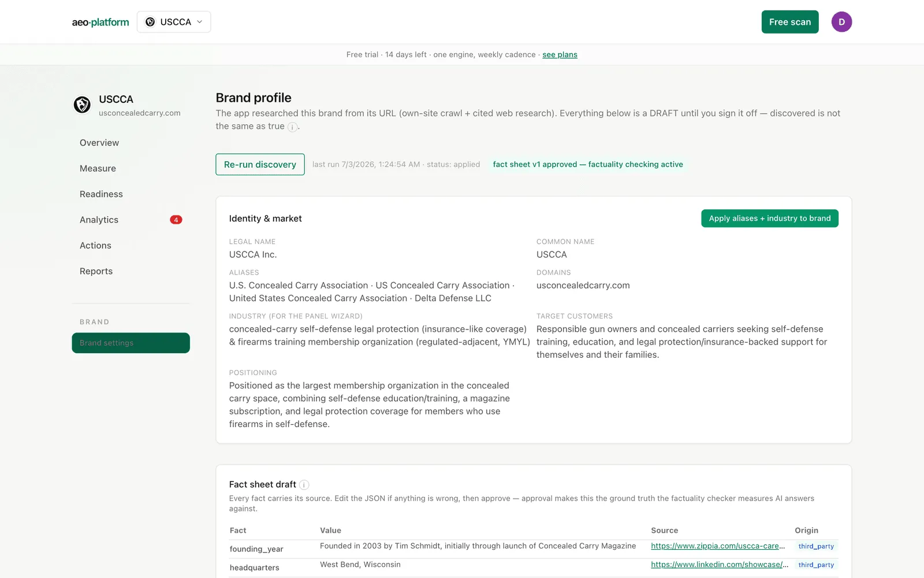Click info icon beside Fact sheet draft

(304, 485)
